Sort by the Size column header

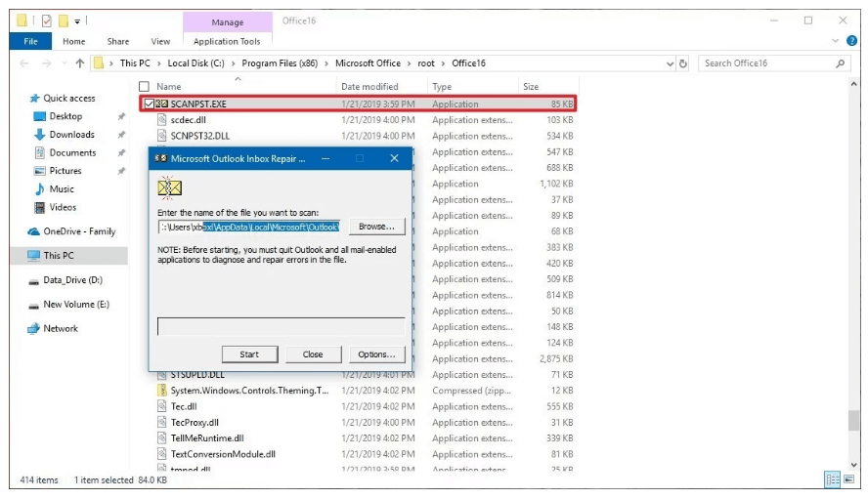coord(531,87)
